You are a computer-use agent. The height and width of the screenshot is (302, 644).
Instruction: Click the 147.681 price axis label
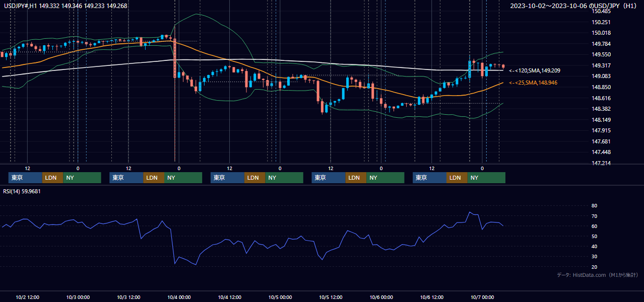[602, 141]
